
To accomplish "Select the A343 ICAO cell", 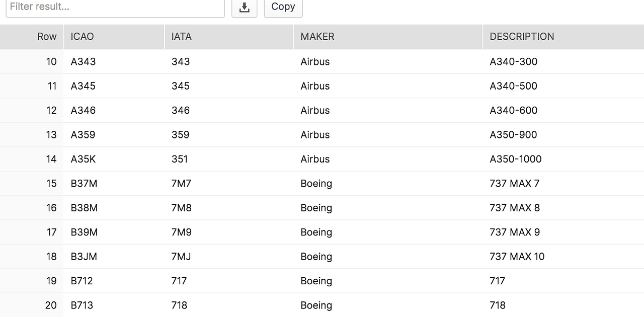I will (83, 62).
